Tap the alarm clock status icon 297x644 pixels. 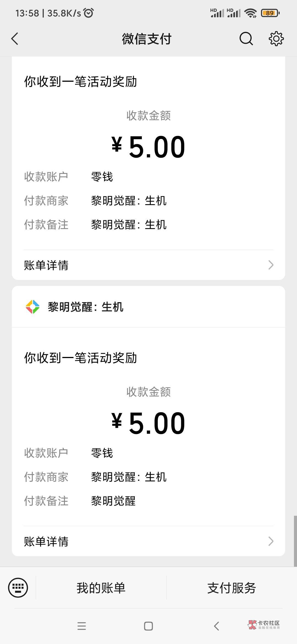89,13
